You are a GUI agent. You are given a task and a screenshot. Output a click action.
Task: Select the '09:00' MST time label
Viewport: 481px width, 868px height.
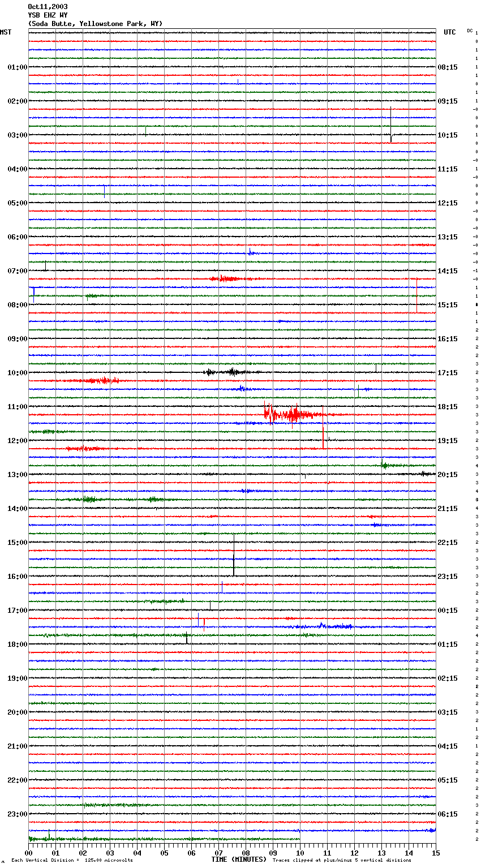18,339
